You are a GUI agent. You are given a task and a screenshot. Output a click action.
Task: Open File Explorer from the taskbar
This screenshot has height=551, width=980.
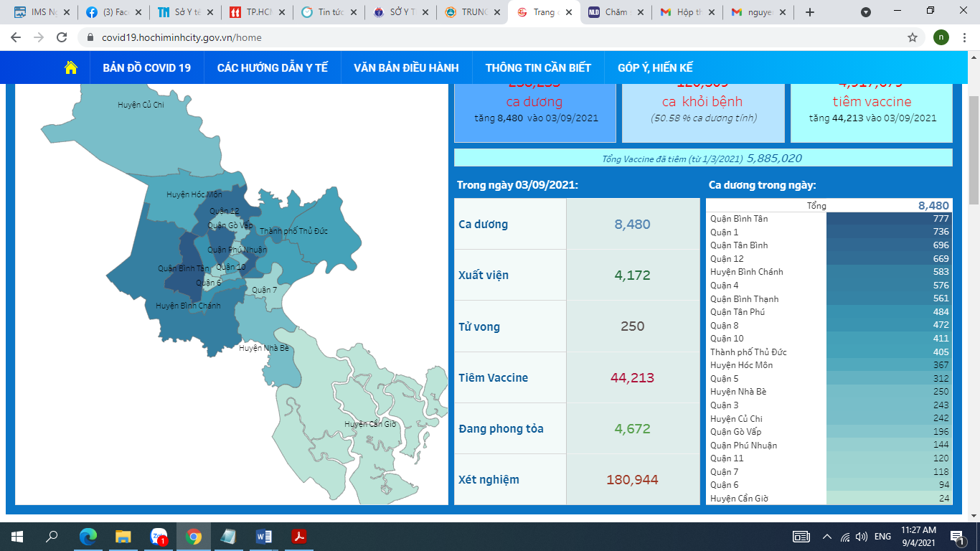point(123,537)
